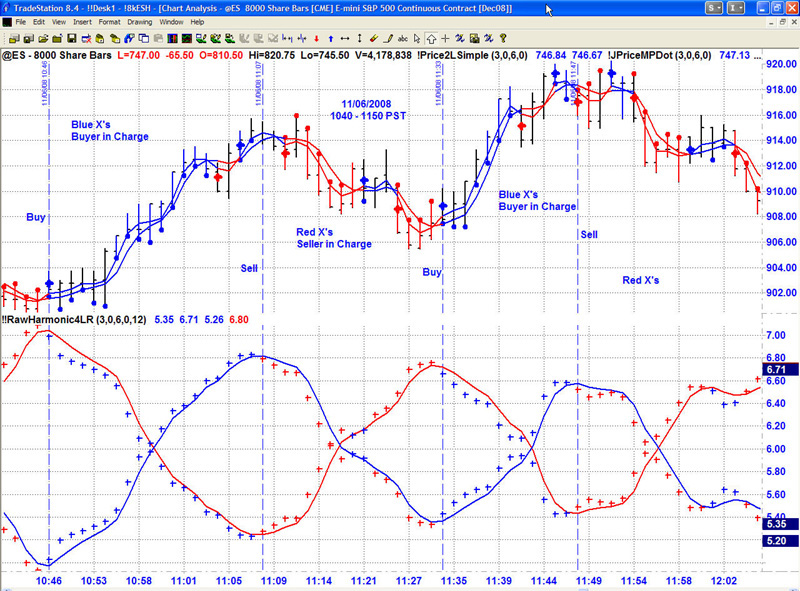Select the pencil line drawing tool
This screenshot has width=800, height=591.
click(388, 38)
